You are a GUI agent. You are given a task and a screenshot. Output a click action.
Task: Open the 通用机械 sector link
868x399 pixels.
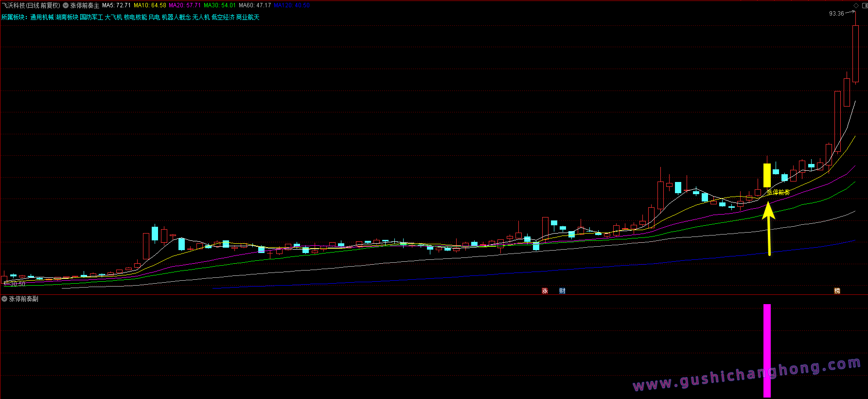(x=42, y=17)
